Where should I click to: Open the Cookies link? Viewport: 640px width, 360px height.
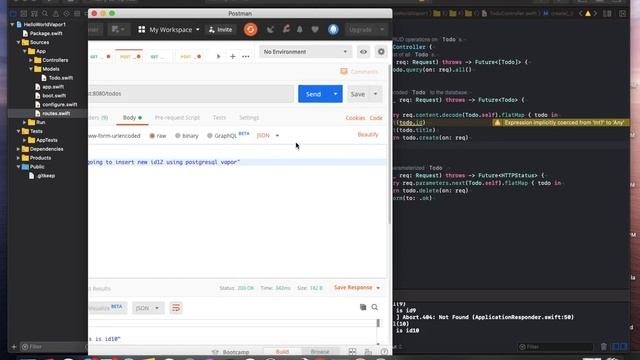point(355,118)
